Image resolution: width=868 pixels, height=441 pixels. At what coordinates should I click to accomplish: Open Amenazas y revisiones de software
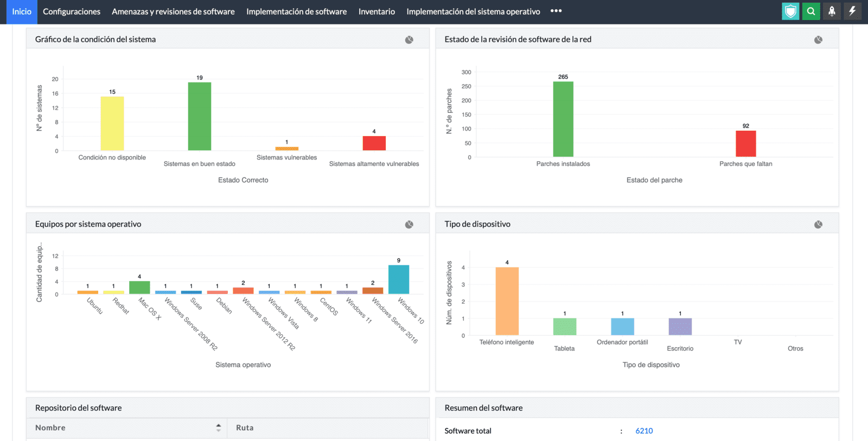173,11
